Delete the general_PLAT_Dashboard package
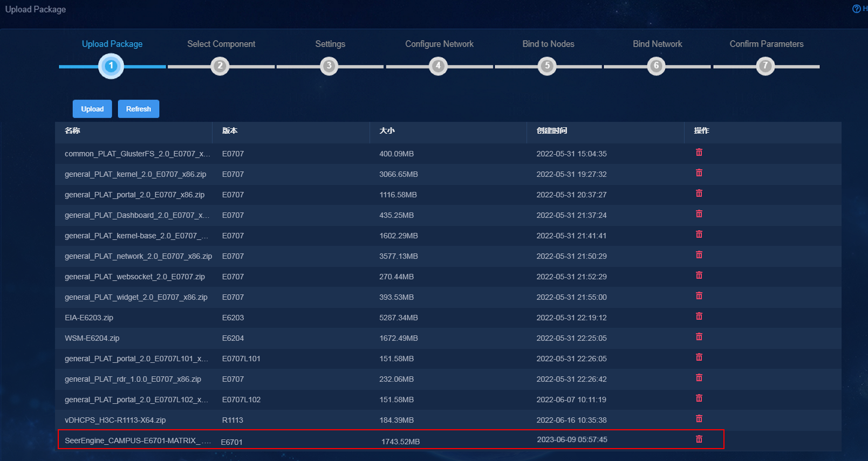This screenshot has width=868, height=461. [x=699, y=214]
